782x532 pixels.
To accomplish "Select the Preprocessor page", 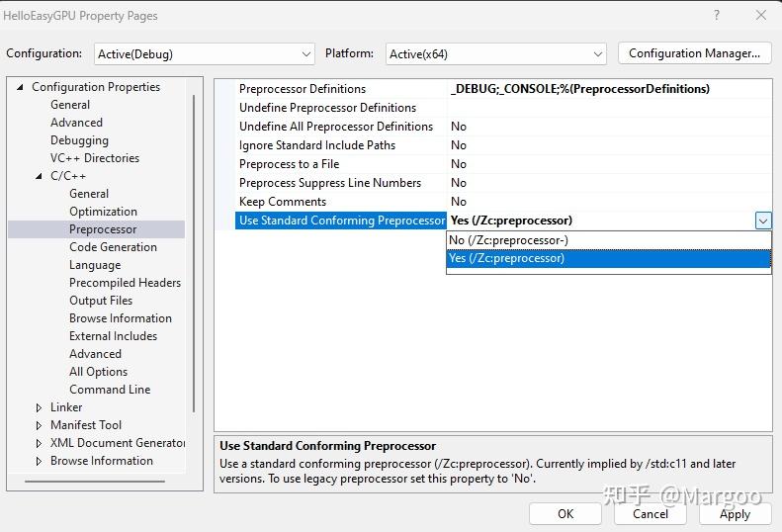I will [x=103, y=229].
